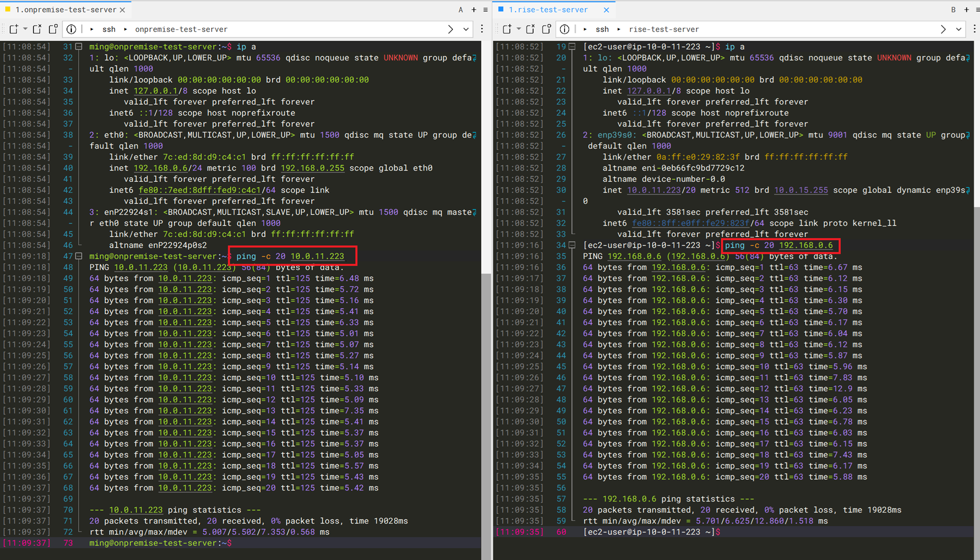Collapse the 'ip a' output block at line 19
Image resolution: width=980 pixels, height=560 pixels.
pos(572,46)
